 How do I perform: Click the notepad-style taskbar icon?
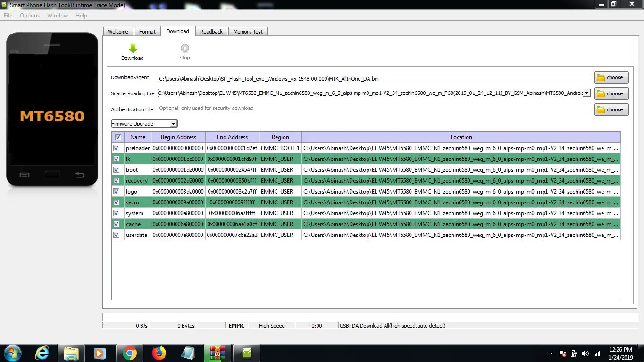pyautogui.click(x=188, y=353)
